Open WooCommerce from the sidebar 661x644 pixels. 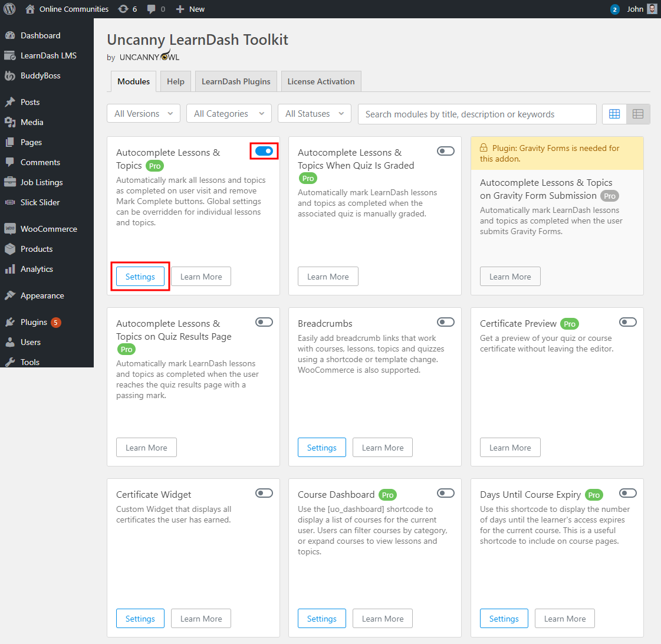pos(48,229)
